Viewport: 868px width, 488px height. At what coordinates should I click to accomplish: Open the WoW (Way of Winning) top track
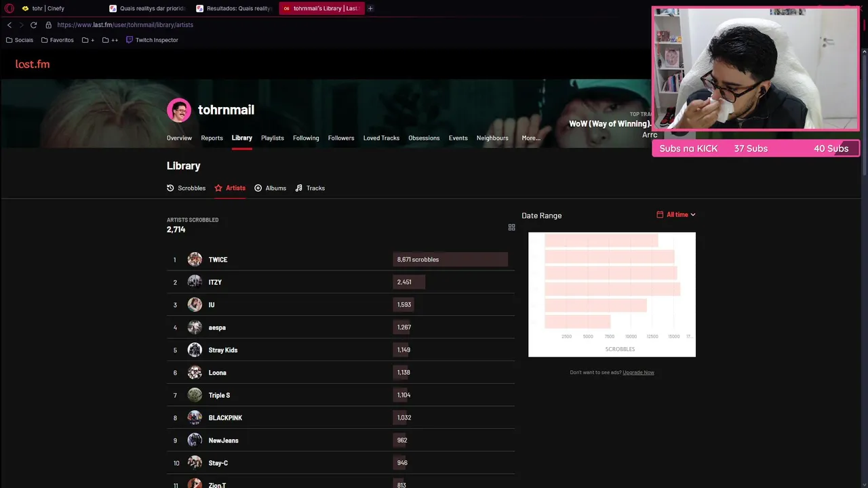pos(610,123)
